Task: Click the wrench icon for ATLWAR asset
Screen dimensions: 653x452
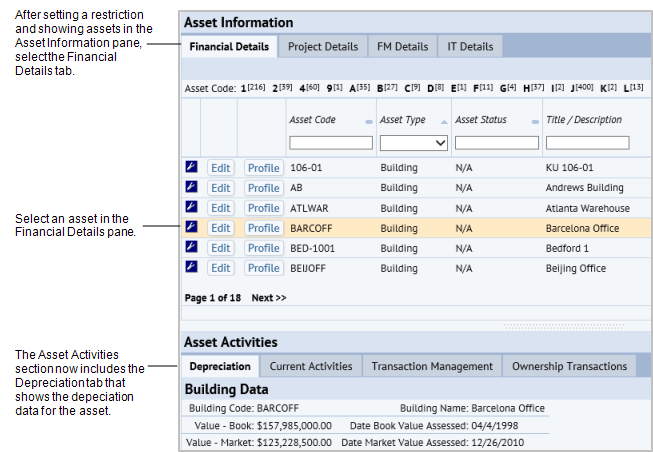Action: (x=191, y=208)
